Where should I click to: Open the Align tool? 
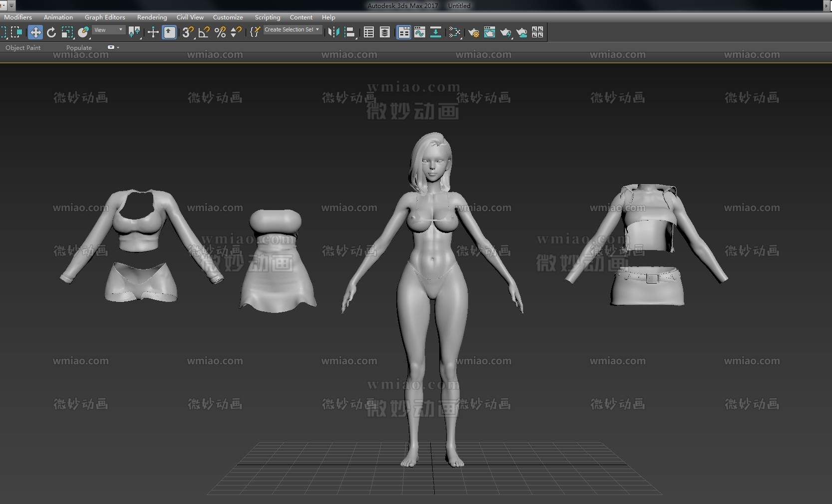coord(350,32)
